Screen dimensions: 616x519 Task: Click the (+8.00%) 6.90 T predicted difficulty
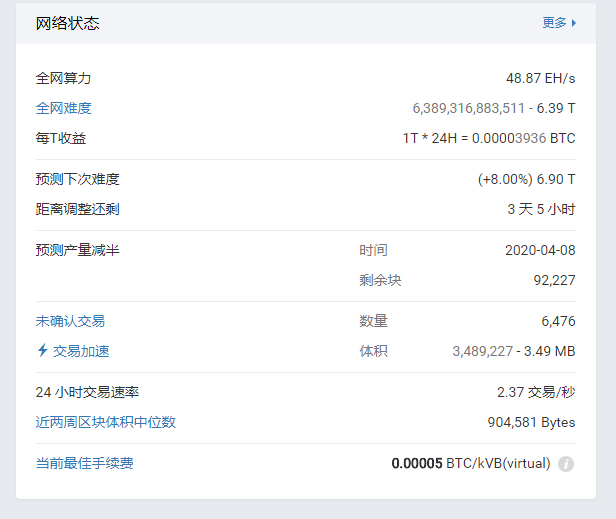tap(526, 179)
